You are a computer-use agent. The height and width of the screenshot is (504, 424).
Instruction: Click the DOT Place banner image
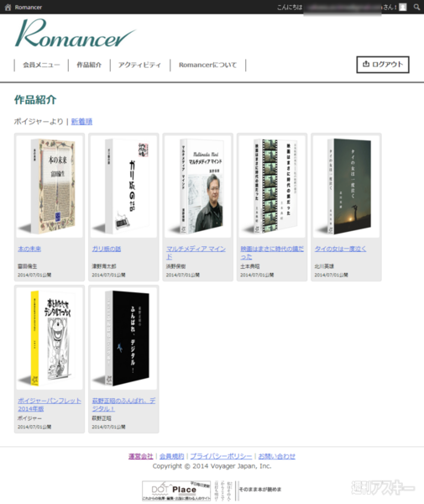(x=176, y=491)
